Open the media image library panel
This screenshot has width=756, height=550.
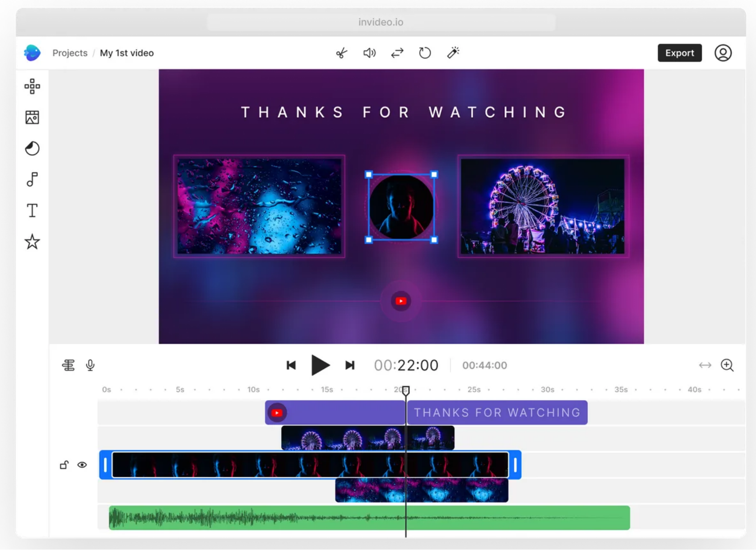tap(32, 117)
